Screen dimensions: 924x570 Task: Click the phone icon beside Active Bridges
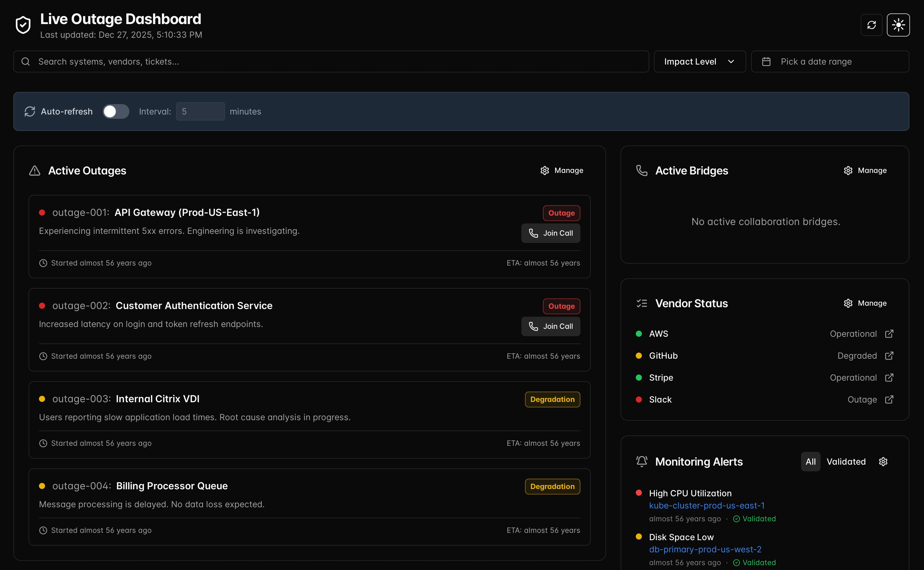click(641, 170)
